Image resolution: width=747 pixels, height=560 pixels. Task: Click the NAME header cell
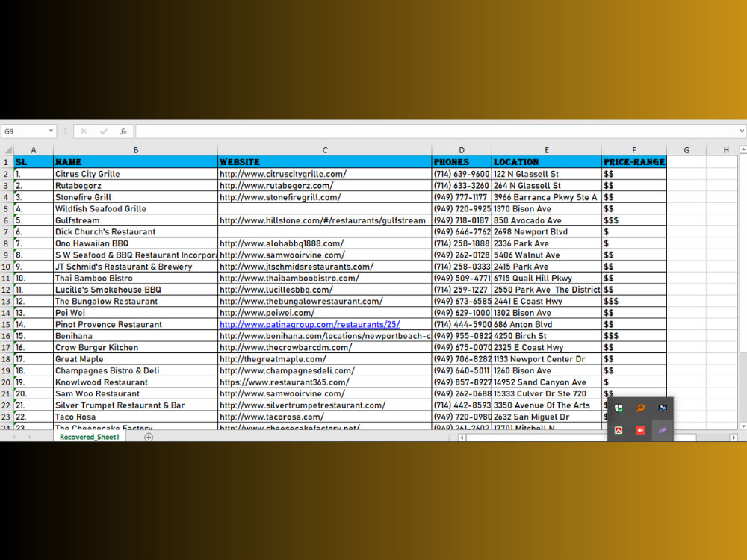[x=135, y=162]
